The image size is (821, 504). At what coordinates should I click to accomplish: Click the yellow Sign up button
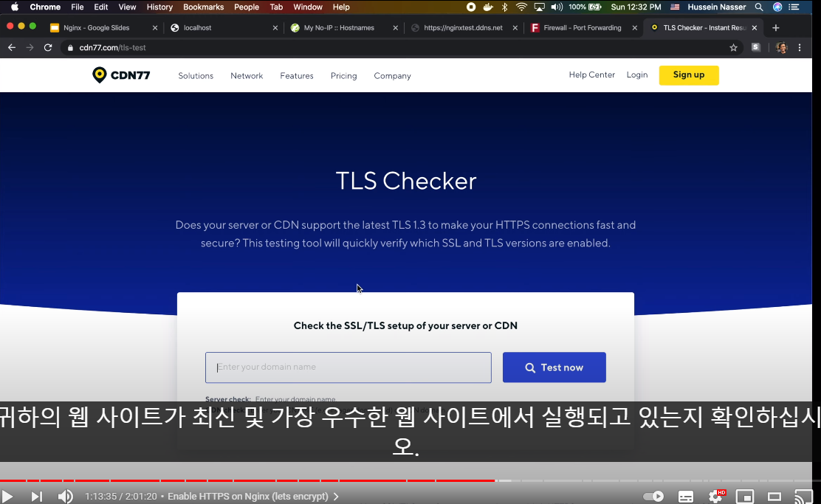coord(689,75)
